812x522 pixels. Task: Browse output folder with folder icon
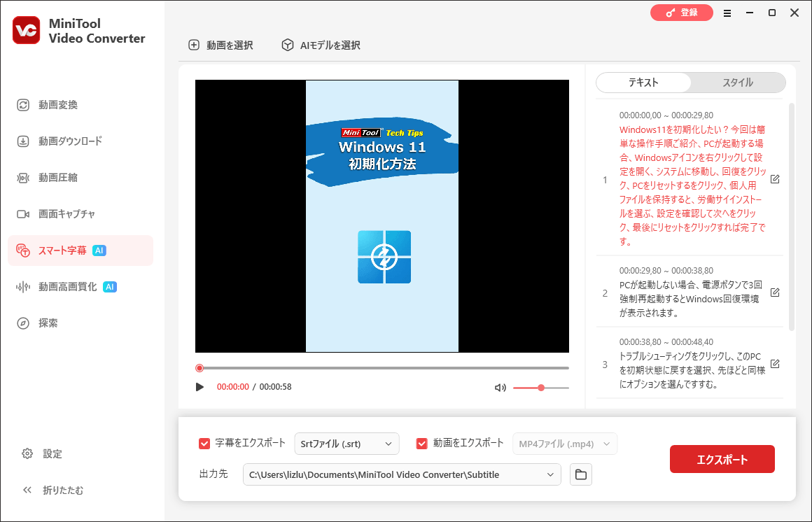coord(580,474)
